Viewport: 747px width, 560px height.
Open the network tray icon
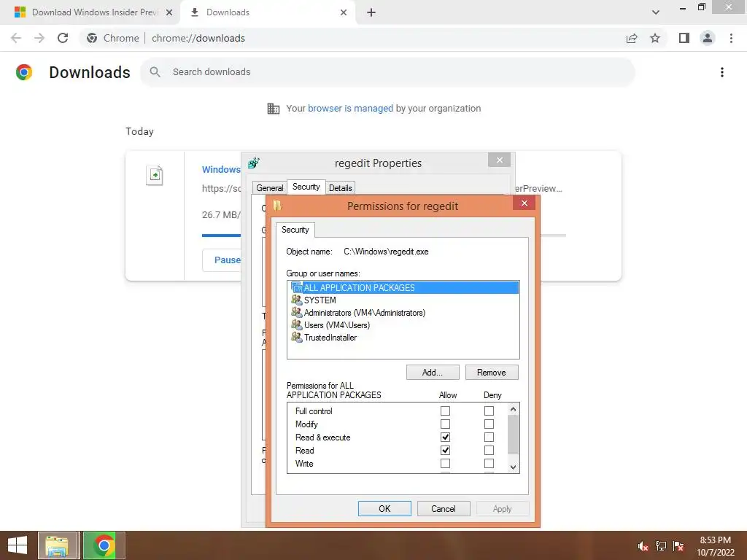pyautogui.click(x=661, y=546)
